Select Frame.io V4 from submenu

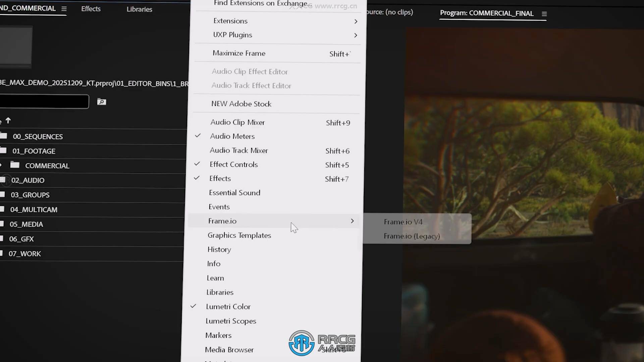pos(403,222)
